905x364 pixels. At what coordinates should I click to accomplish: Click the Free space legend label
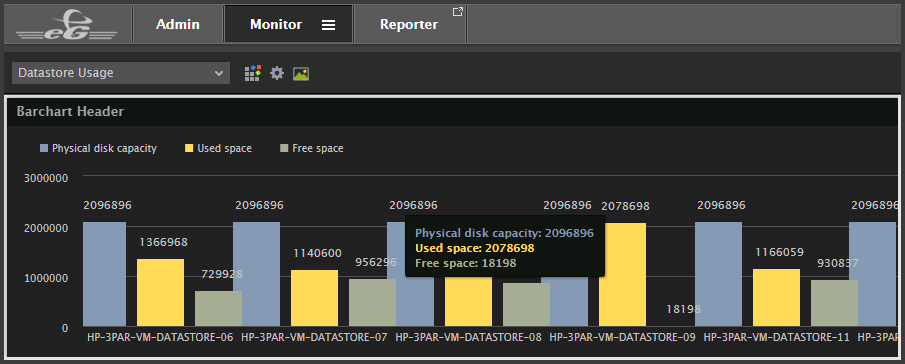tap(317, 148)
